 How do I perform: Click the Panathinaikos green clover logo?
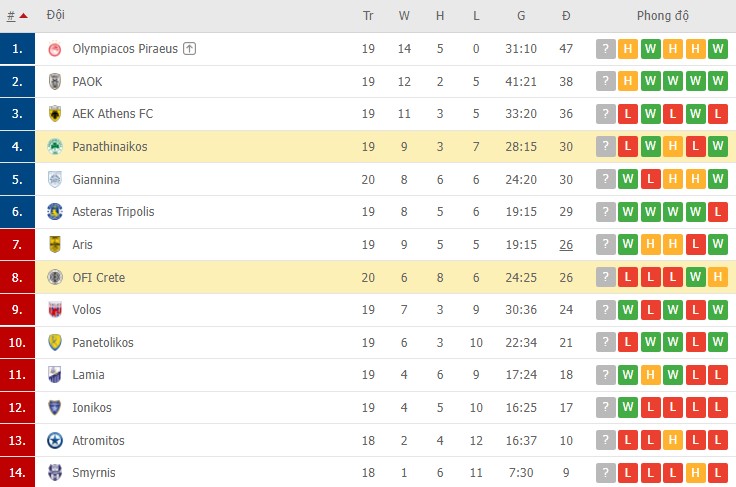[55, 147]
